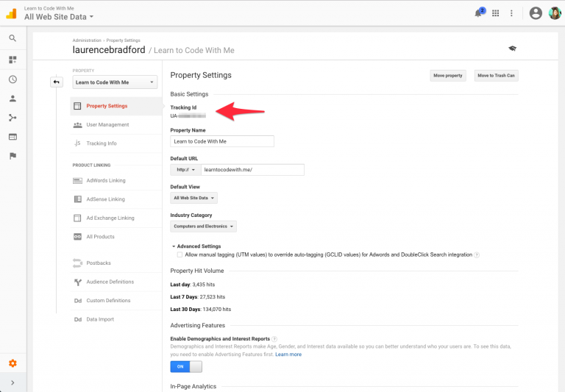Click the AdWords Linking icon

click(77, 180)
